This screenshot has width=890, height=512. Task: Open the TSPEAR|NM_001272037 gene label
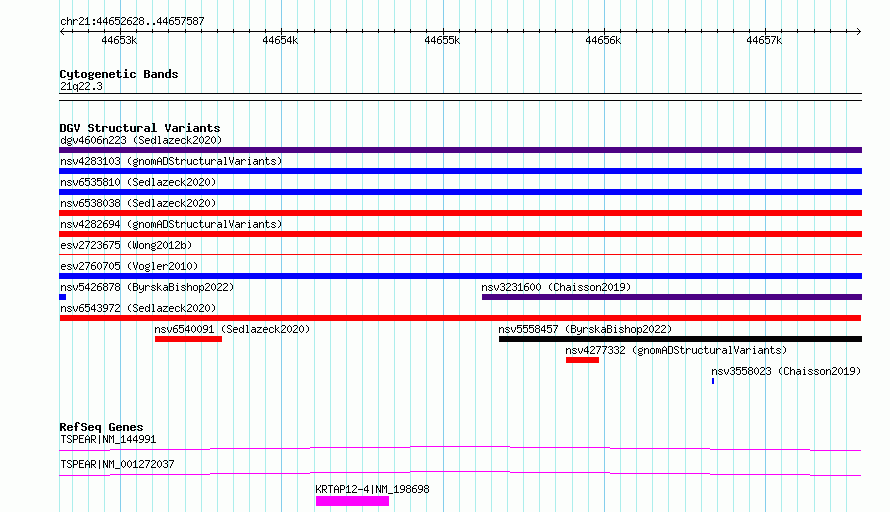pos(117,464)
